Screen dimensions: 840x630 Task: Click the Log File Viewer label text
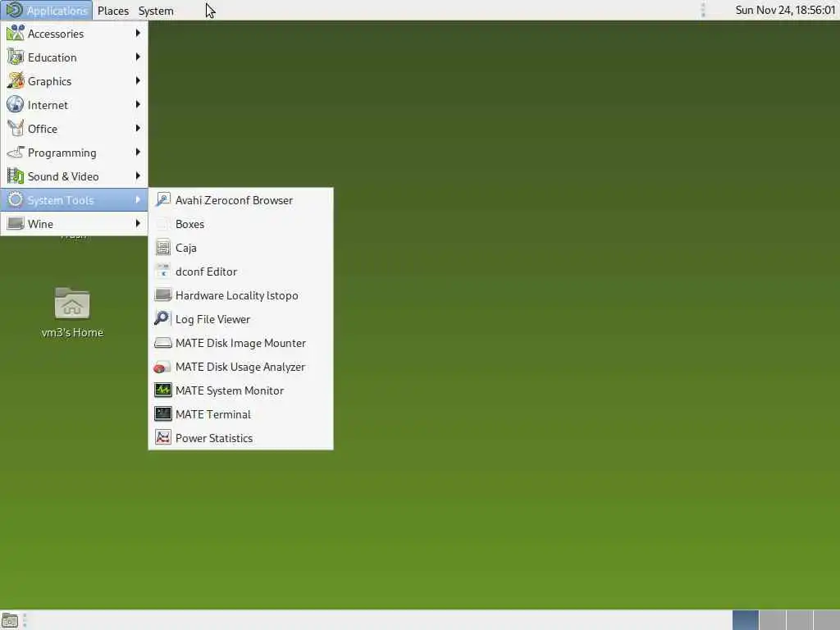(x=212, y=319)
